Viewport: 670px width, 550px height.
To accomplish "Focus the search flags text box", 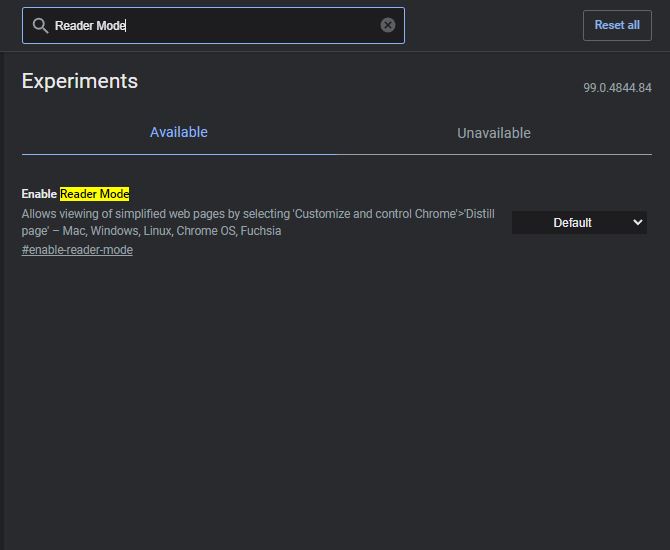I will [213, 26].
